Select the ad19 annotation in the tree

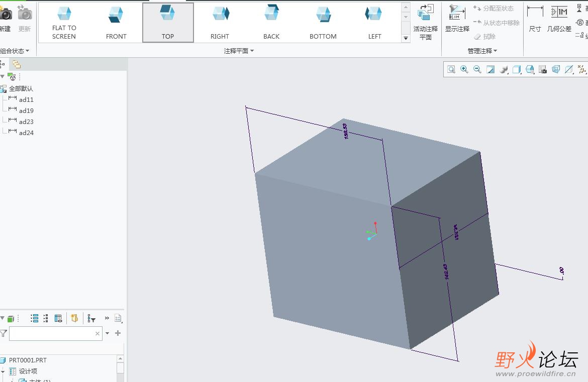coord(26,110)
